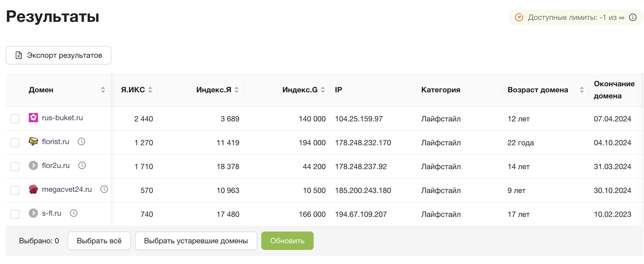Open the rus-buket.ru domain link
This screenshot has height=264, width=644.
[62, 118]
